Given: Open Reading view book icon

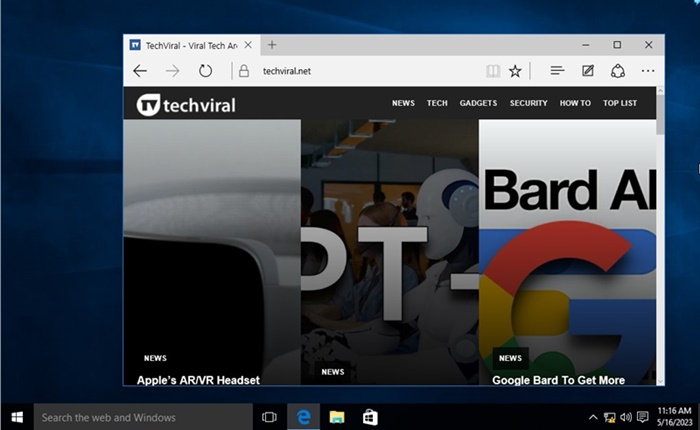Looking at the screenshot, I should point(493,71).
